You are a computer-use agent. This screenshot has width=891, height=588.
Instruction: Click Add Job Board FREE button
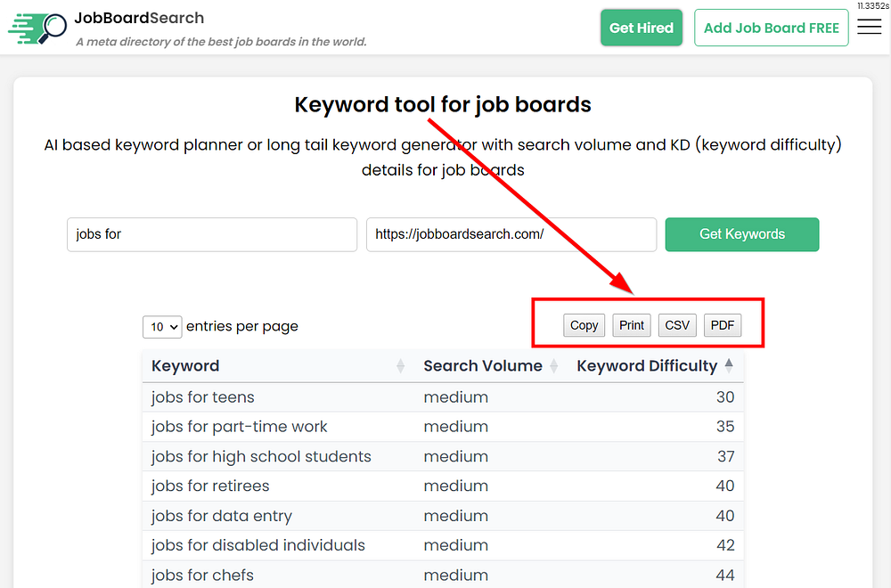771,28
